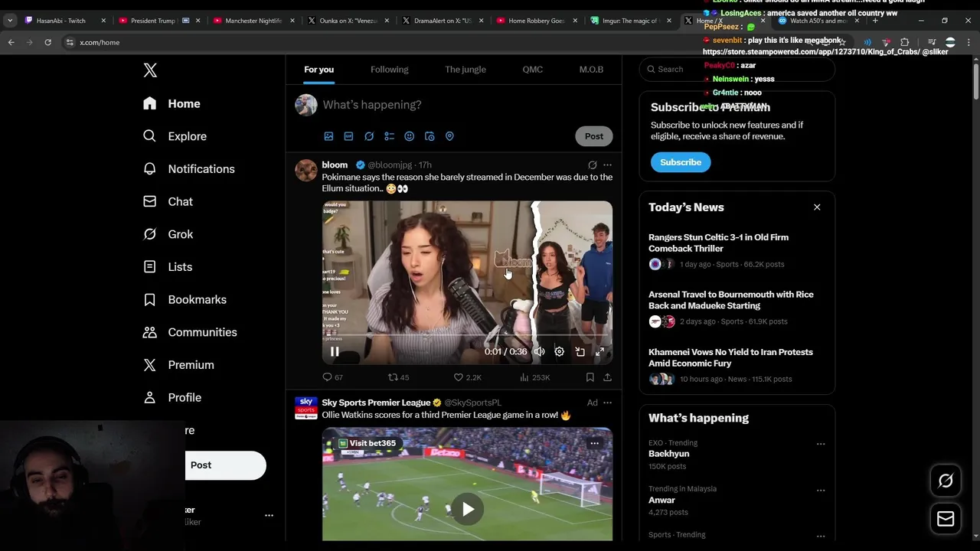
Task: Play the Sky Sports video
Action: click(x=467, y=509)
